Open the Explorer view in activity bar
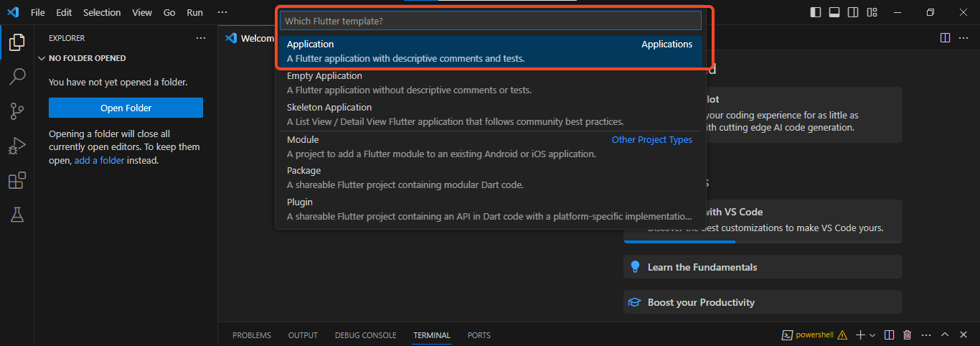980x346 pixels. (x=17, y=42)
